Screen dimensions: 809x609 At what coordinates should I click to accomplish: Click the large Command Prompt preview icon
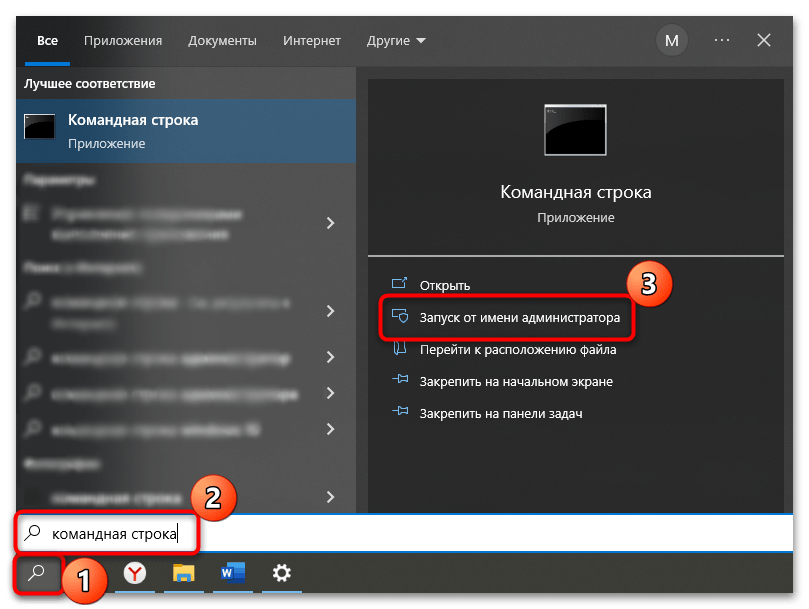click(x=574, y=130)
